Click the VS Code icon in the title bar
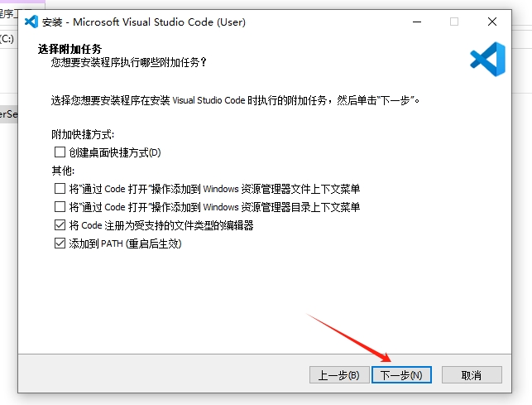The height and width of the screenshot is (405, 532). [31, 22]
